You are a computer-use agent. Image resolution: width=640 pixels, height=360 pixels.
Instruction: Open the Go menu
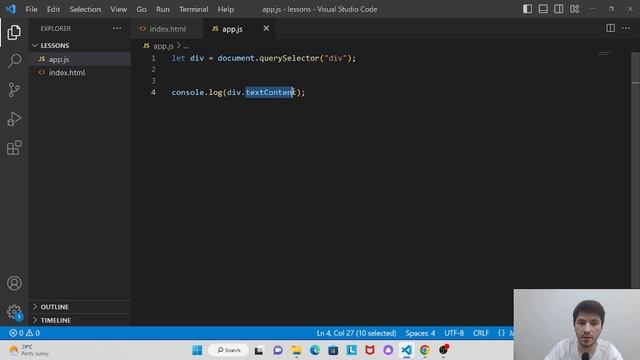coord(141,9)
